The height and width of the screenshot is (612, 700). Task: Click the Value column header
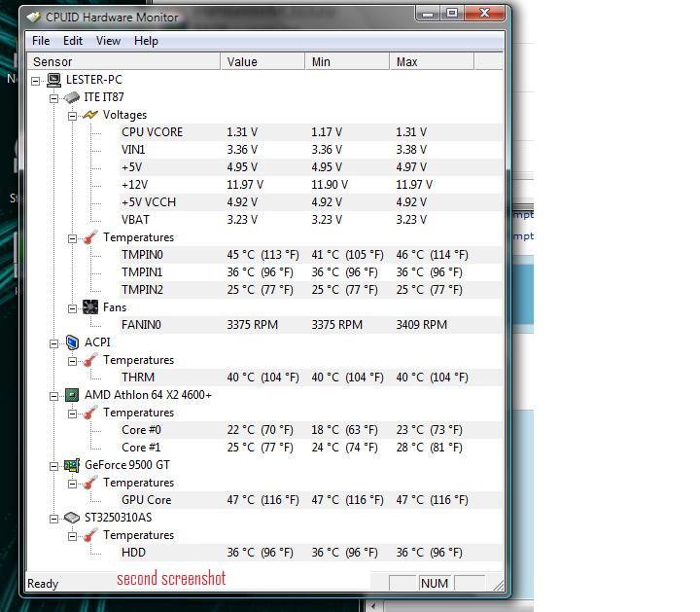click(x=262, y=61)
